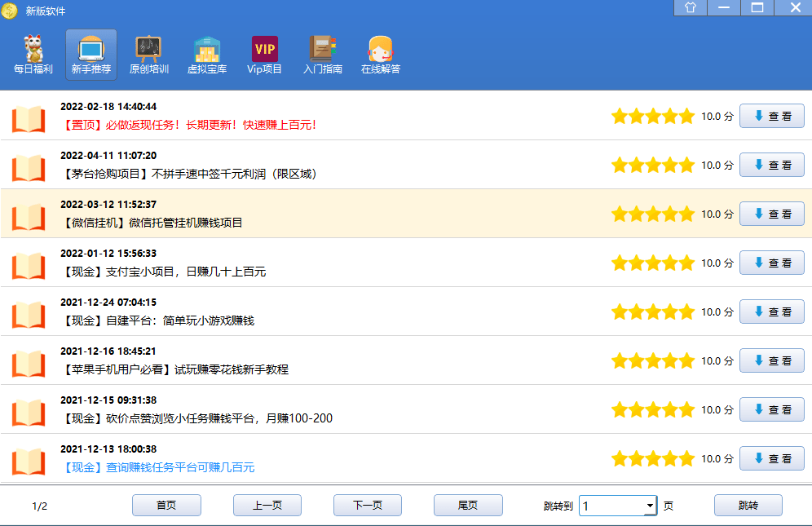Click star rating of 置顶 必做返现任务 row

[x=652, y=116]
